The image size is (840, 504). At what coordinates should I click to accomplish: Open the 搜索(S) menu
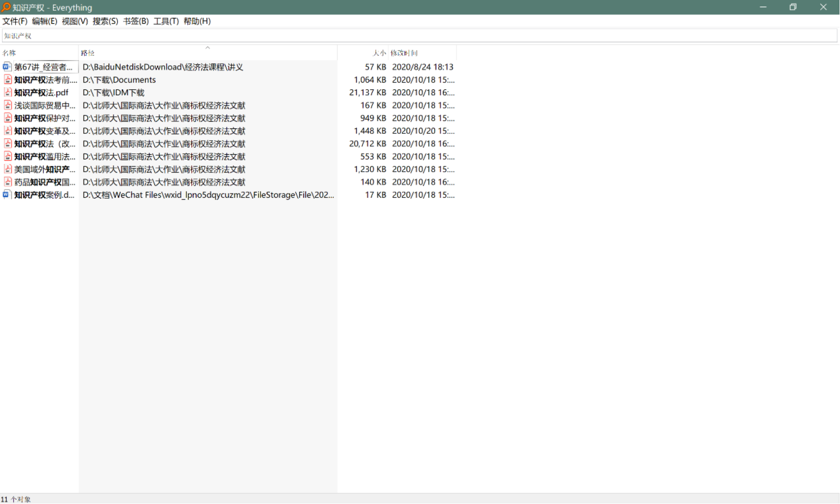[x=105, y=21]
